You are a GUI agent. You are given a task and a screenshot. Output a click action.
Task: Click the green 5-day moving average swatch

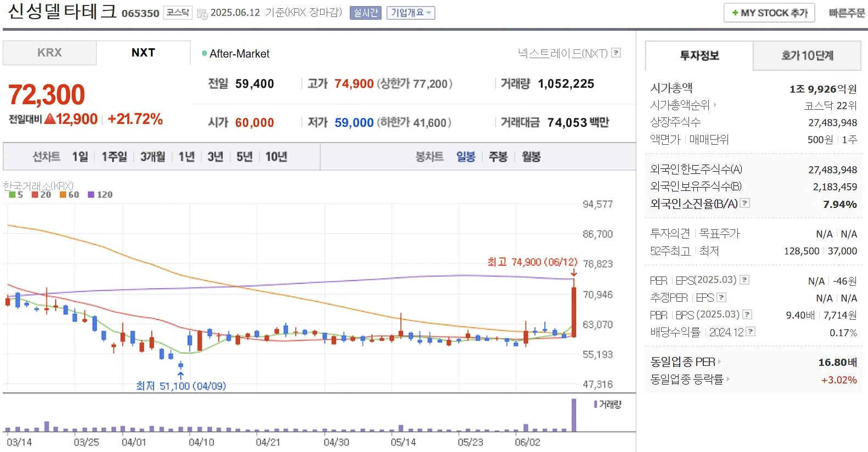pos(12,195)
